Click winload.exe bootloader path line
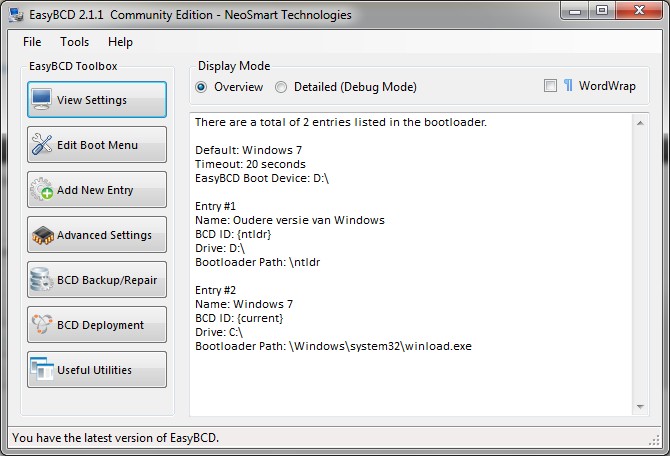 333,346
